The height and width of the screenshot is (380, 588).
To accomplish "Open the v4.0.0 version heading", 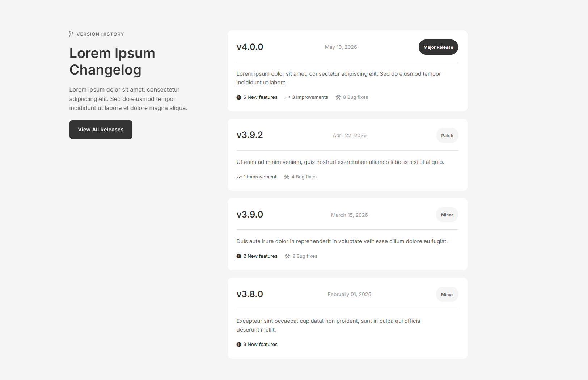I will pos(250,47).
